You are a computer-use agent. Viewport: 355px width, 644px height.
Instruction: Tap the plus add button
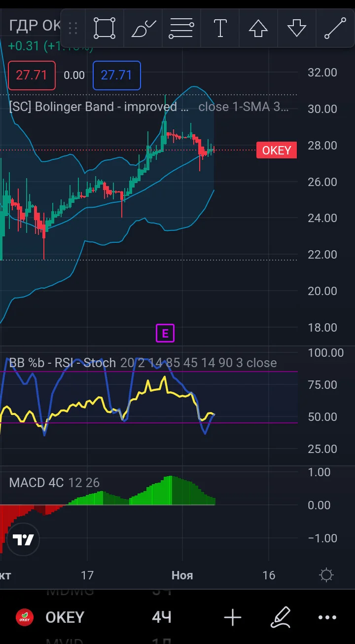tap(233, 617)
